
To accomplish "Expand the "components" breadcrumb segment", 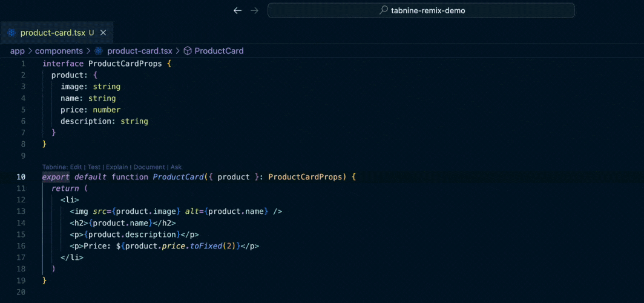I will click(59, 51).
